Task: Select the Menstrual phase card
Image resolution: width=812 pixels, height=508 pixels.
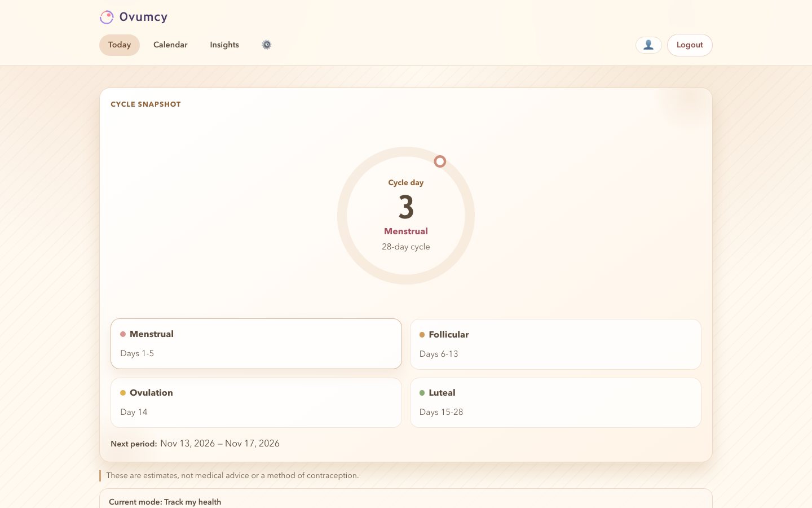Action: [x=256, y=344]
